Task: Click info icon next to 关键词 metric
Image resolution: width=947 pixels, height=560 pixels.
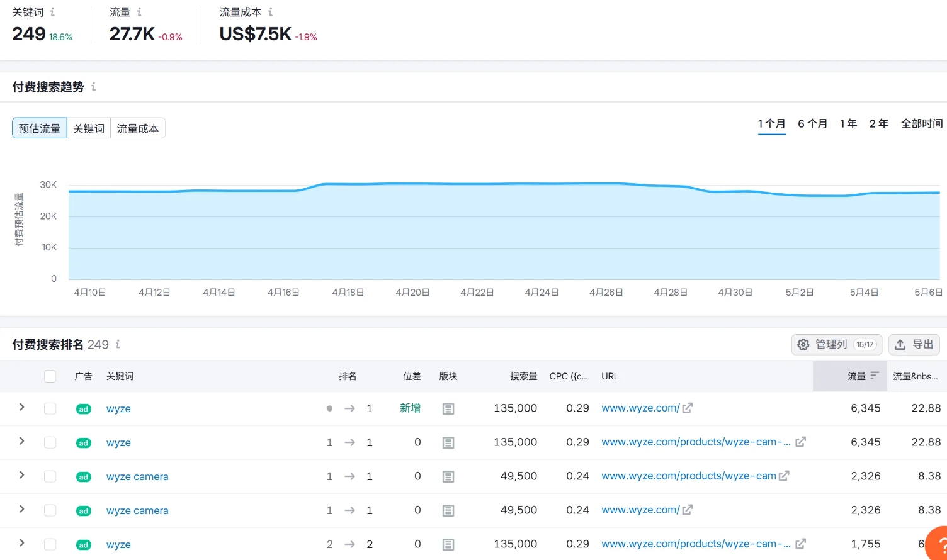Action: coord(52,12)
